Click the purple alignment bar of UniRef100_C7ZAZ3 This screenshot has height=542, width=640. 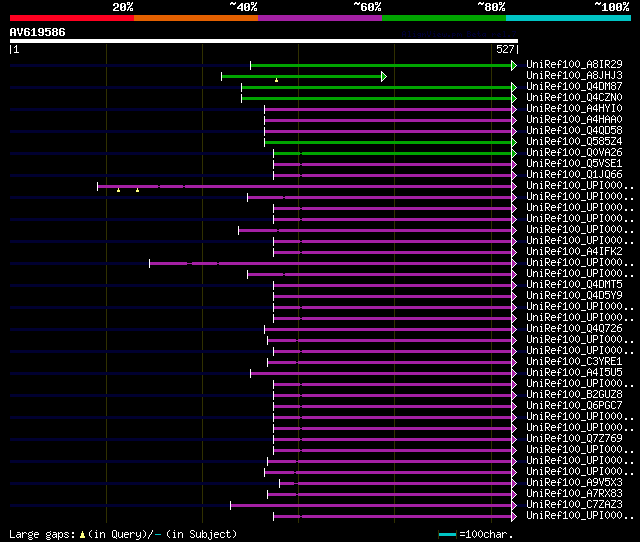pos(371,506)
